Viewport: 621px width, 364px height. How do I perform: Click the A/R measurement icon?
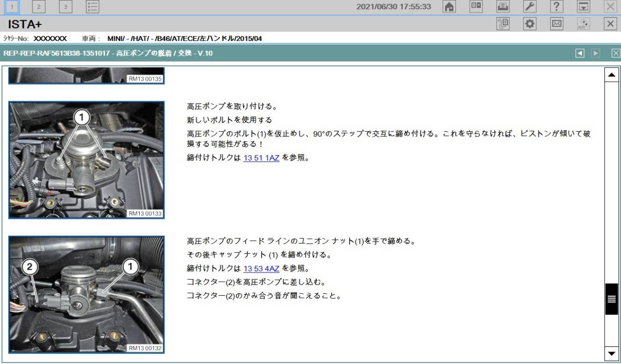pos(583,23)
